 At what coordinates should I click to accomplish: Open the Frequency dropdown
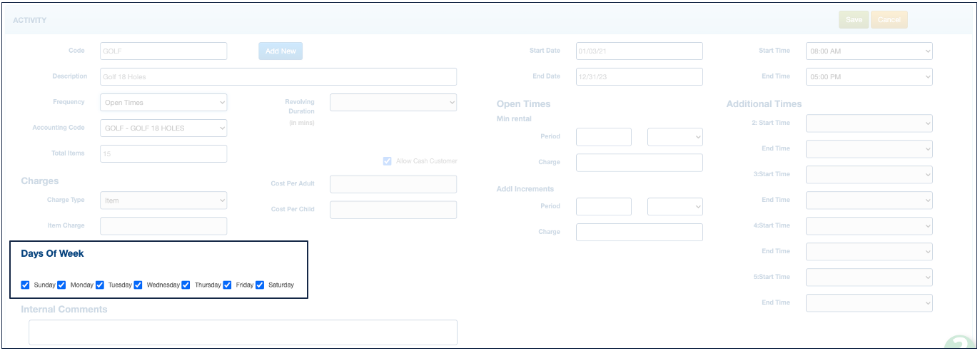point(163,103)
